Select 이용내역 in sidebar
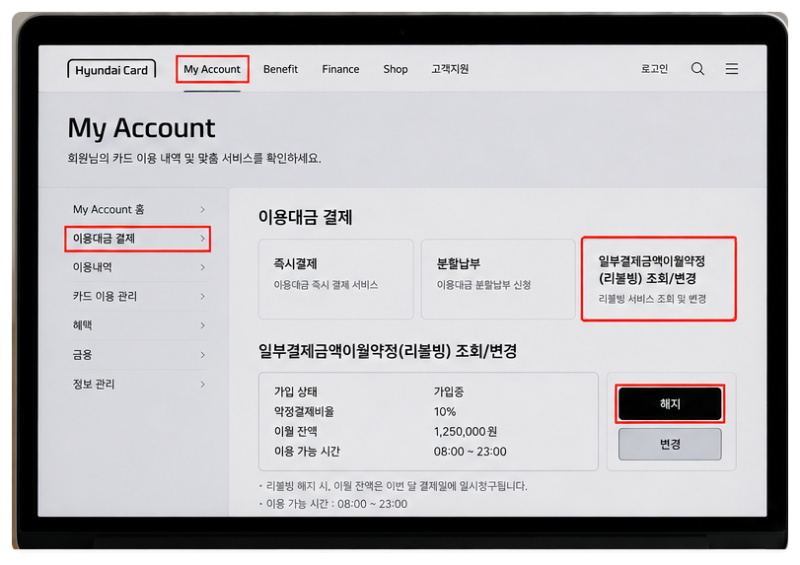Screen dimensions: 800x565 [x=138, y=267]
